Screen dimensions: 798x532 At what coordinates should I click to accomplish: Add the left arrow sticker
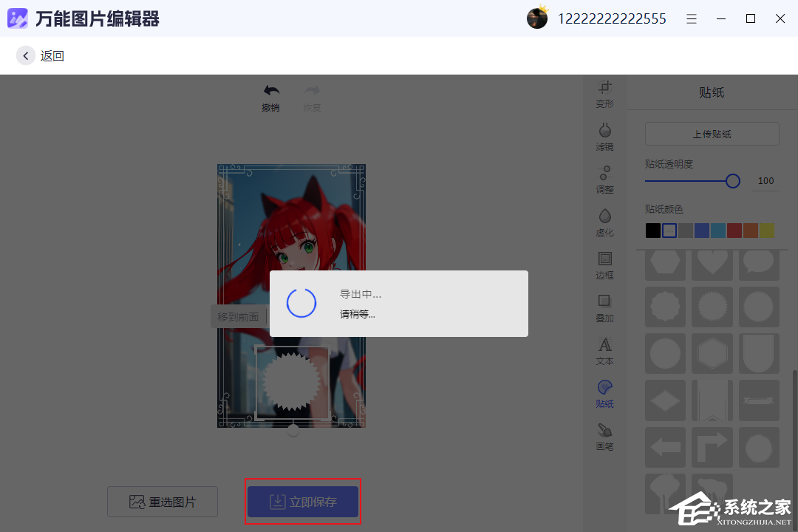point(665,448)
